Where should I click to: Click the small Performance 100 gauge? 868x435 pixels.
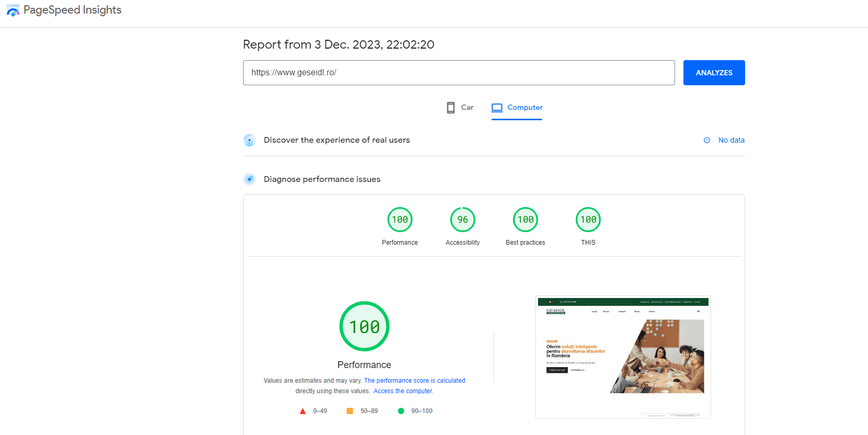[x=400, y=220]
